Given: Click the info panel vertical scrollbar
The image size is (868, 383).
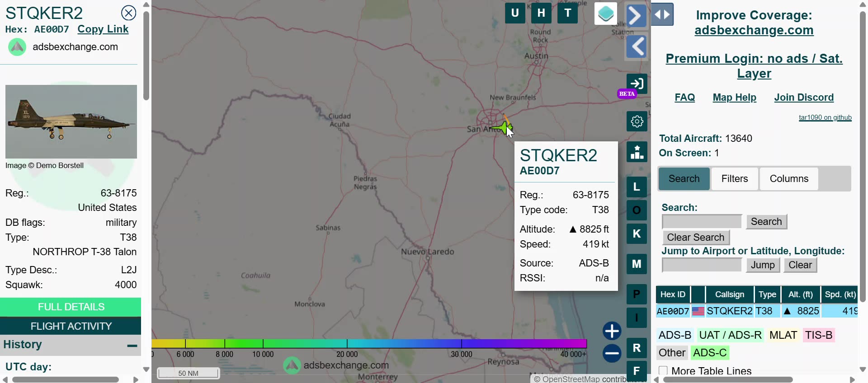Looking at the screenshot, I should (x=146, y=56).
